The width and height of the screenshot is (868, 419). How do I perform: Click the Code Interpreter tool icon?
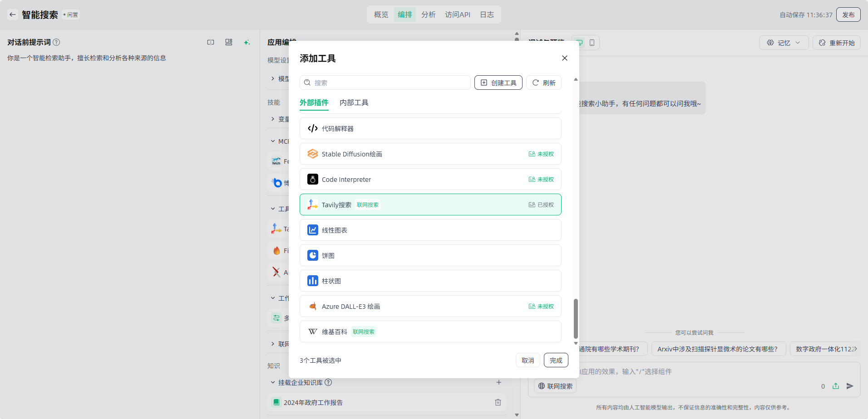pos(312,179)
